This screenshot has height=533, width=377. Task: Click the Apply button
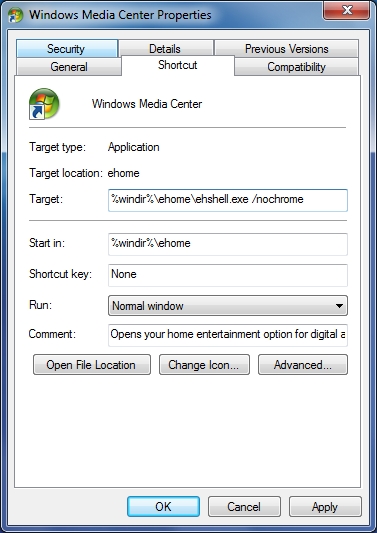point(325,506)
